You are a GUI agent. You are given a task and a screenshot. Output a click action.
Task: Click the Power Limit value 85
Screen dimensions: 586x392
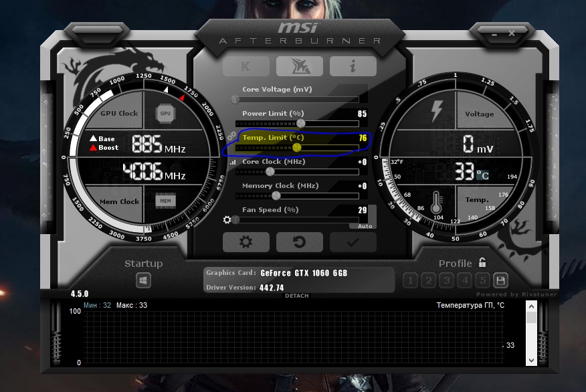coord(362,114)
